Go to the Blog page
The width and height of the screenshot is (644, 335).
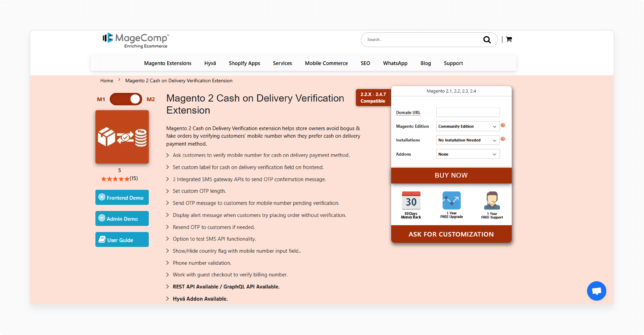coord(425,63)
